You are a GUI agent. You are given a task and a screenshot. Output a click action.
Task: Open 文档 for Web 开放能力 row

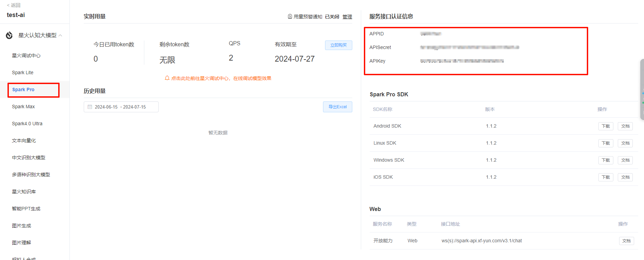(626, 241)
